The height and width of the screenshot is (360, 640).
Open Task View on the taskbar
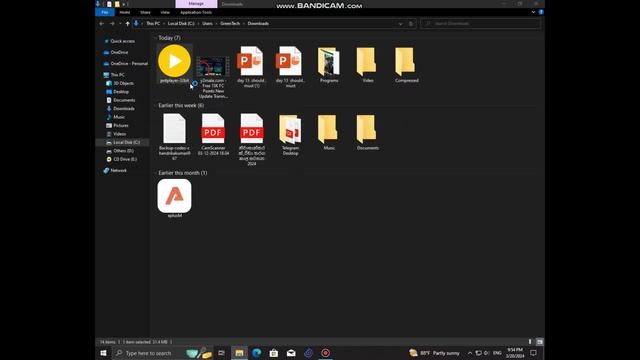pyautogui.click(x=221, y=353)
